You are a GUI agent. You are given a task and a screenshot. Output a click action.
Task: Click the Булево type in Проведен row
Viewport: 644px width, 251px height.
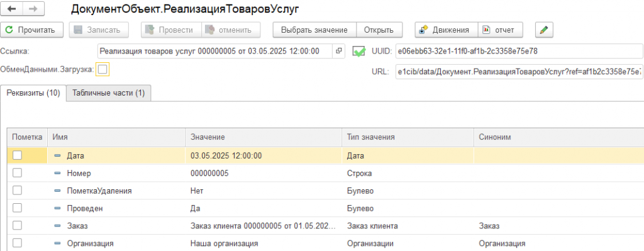click(408, 208)
